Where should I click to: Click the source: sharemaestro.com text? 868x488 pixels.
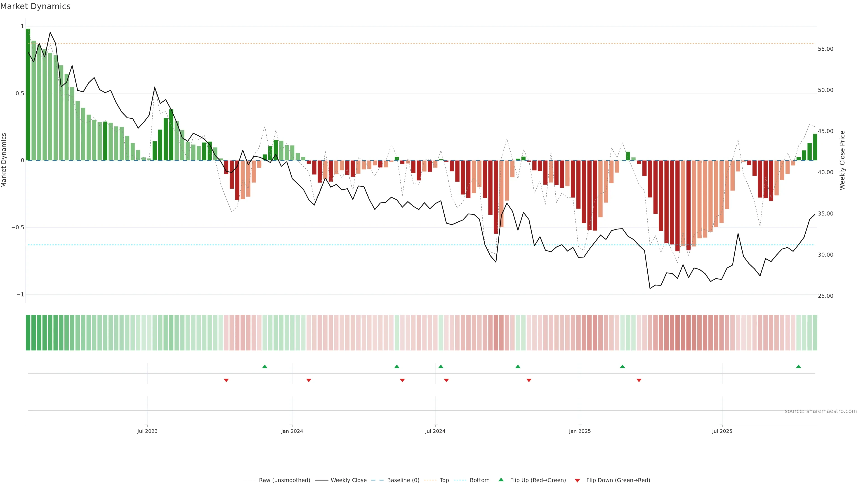coord(821,411)
